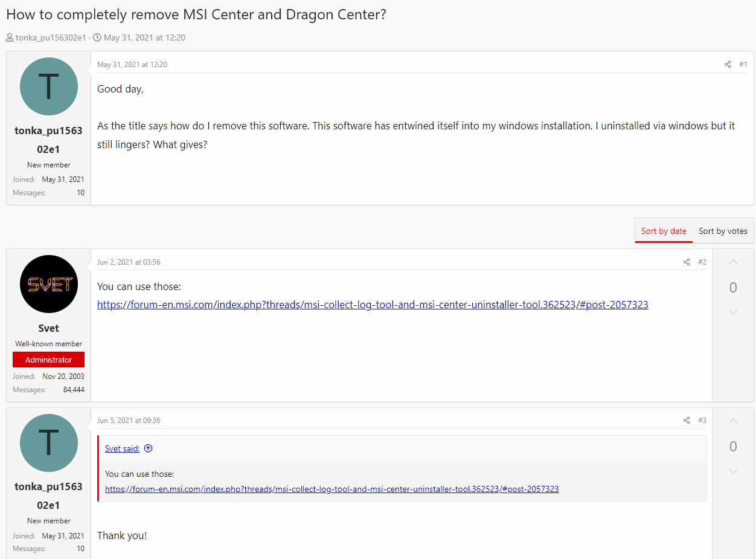Open tonka_pu156302e1 username in post #3
Image resolution: width=756 pixels, height=559 pixels.
point(49,496)
